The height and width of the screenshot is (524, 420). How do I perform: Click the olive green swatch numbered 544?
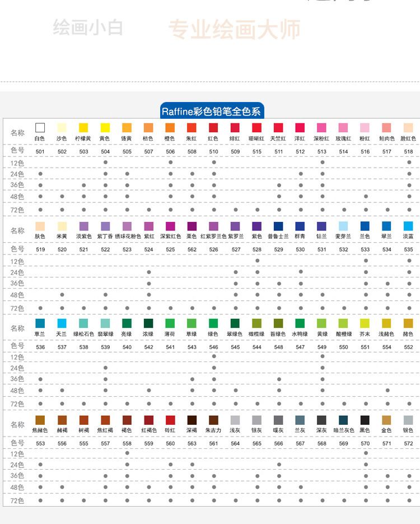click(x=256, y=323)
